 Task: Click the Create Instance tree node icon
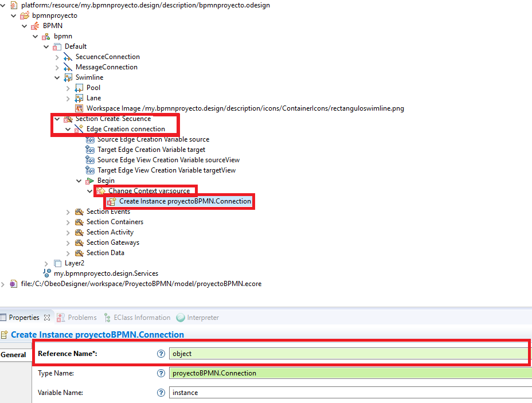click(111, 202)
